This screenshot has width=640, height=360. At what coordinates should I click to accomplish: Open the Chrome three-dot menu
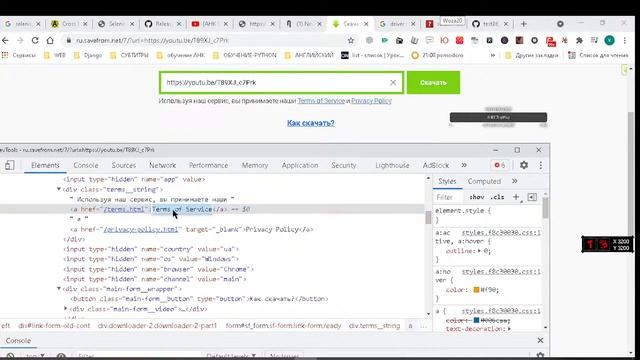tap(625, 40)
